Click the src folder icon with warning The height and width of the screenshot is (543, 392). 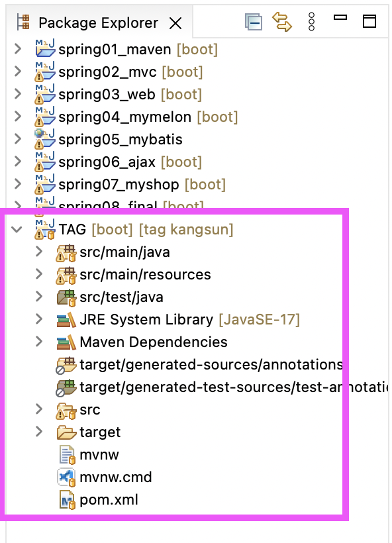(66, 411)
